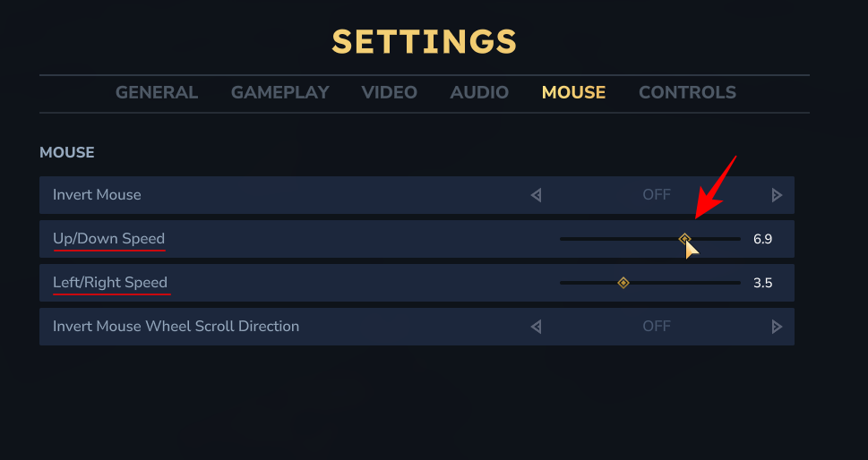This screenshot has width=868, height=460.
Task: Click right arrow for Invert Mouse Wheel Scroll
Action: [777, 327]
